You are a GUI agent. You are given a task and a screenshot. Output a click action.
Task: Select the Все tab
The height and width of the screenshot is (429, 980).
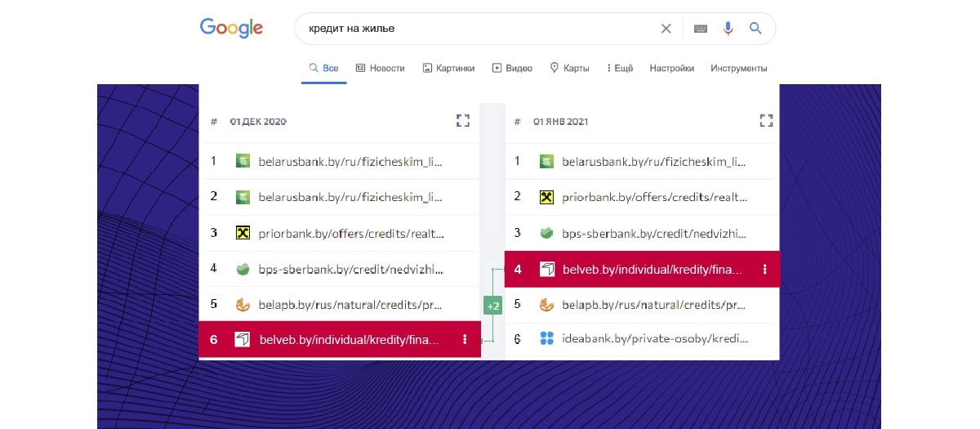(324, 69)
